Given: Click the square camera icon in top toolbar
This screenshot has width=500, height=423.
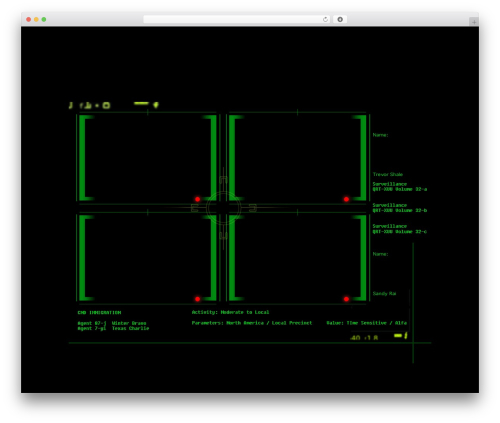Looking at the screenshot, I should coord(106,105).
